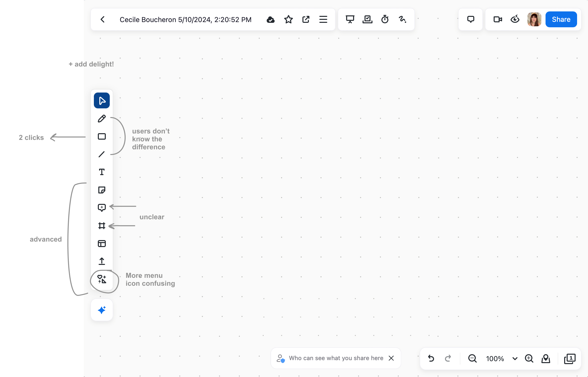Open the frames pages panel
The width and height of the screenshot is (588, 377).
[570, 359]
